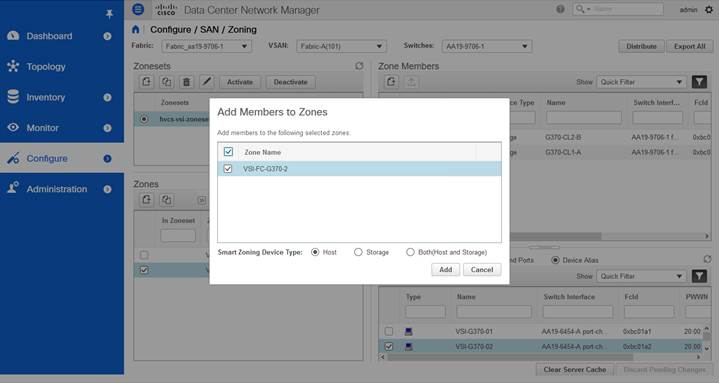Select the Host device type radio

pyautogui.click(x=315, y=252)
